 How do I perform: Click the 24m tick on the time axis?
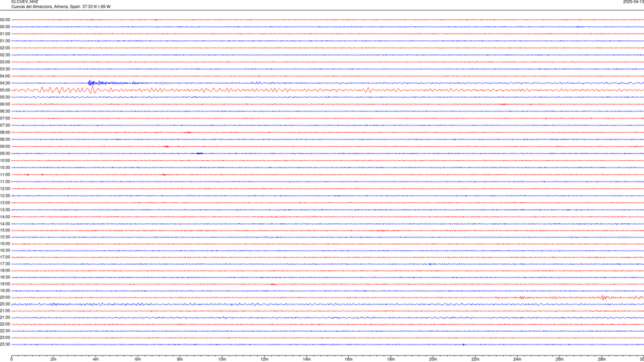pos(517,359)
